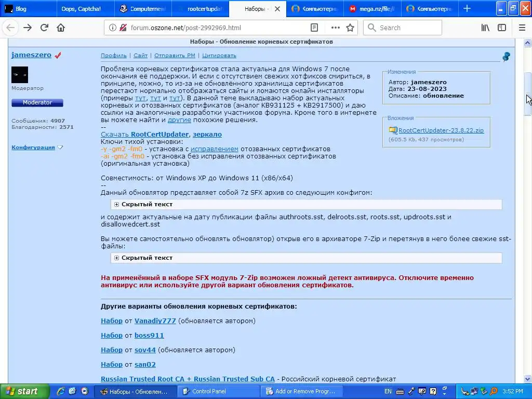Click the orange magnifier tray icon
This screenshot has width=532, height=399.
point(494,391)
